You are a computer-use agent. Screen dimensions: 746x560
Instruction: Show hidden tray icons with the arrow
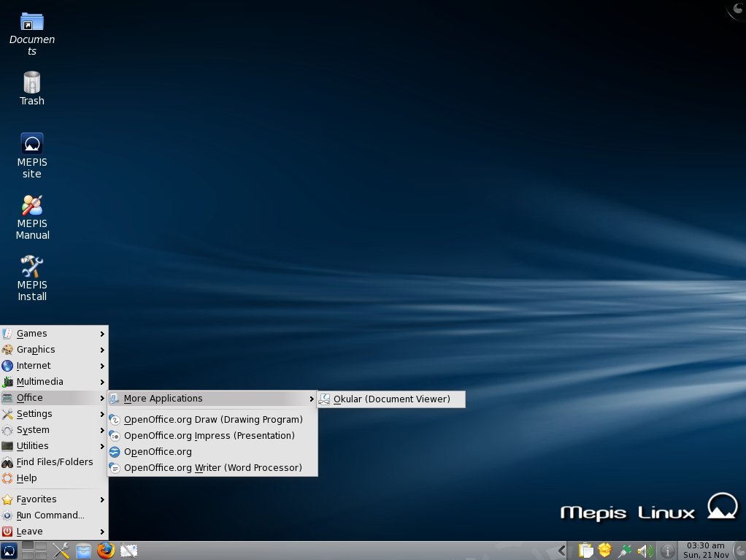[562, 551]
